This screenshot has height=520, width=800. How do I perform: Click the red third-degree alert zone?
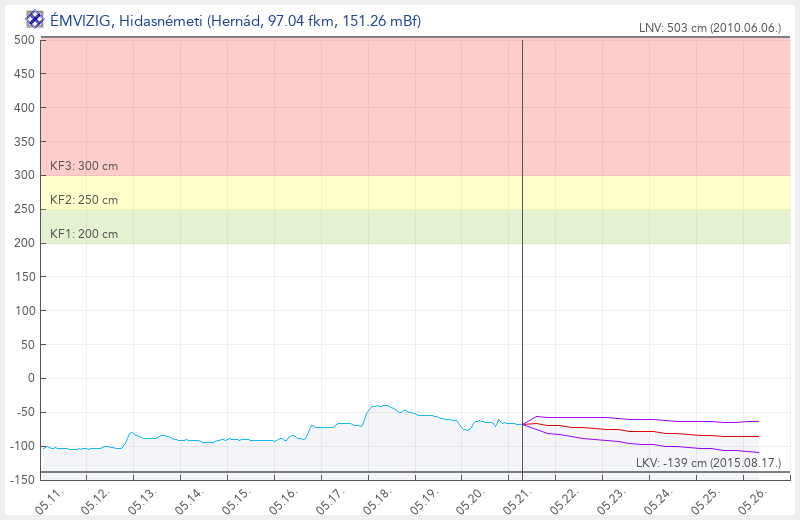click(x=415, y=107)
